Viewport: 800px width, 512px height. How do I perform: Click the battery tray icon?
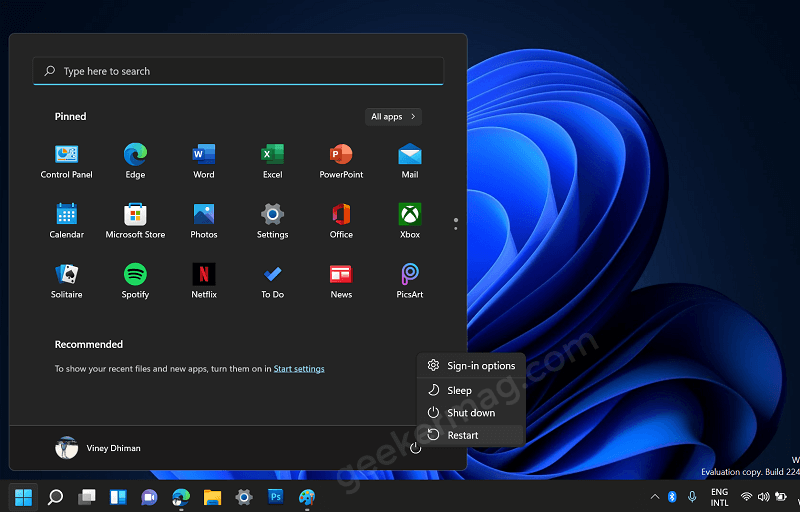(781, 497)
